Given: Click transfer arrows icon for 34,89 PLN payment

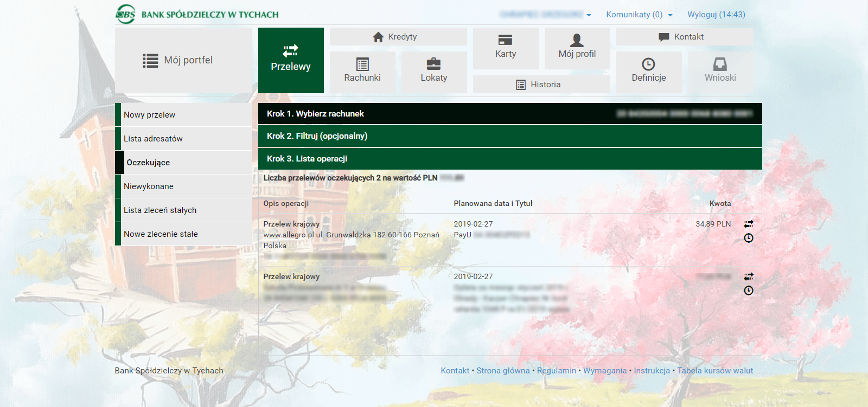Looking at the screenshot, I should (749, 224).
